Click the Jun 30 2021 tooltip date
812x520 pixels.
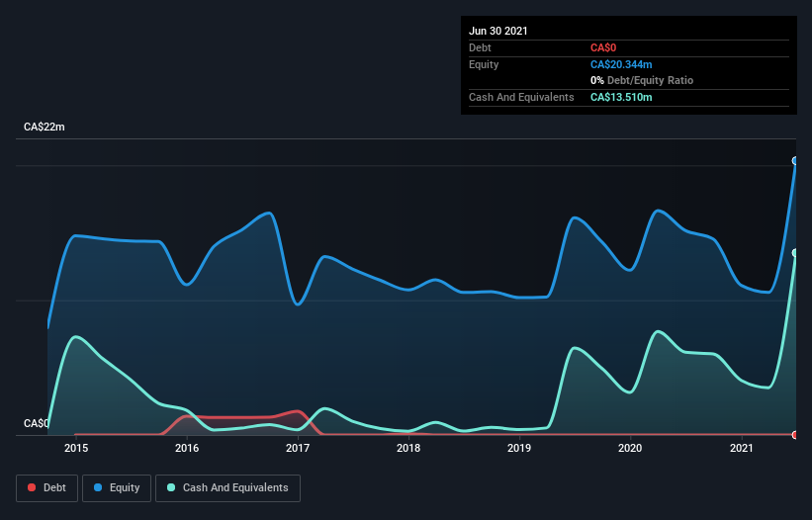point(498,31)
